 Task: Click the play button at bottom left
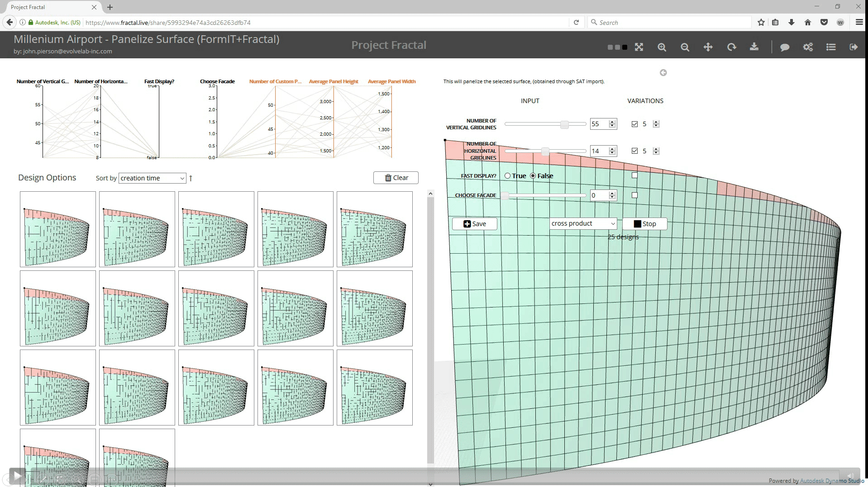(x=17, y=476)
